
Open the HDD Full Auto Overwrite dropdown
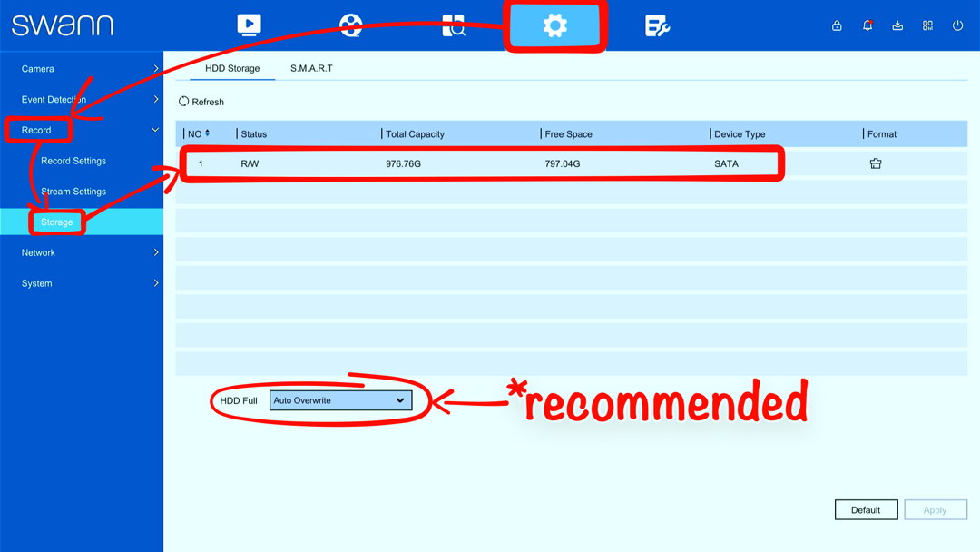coord(340,400)
